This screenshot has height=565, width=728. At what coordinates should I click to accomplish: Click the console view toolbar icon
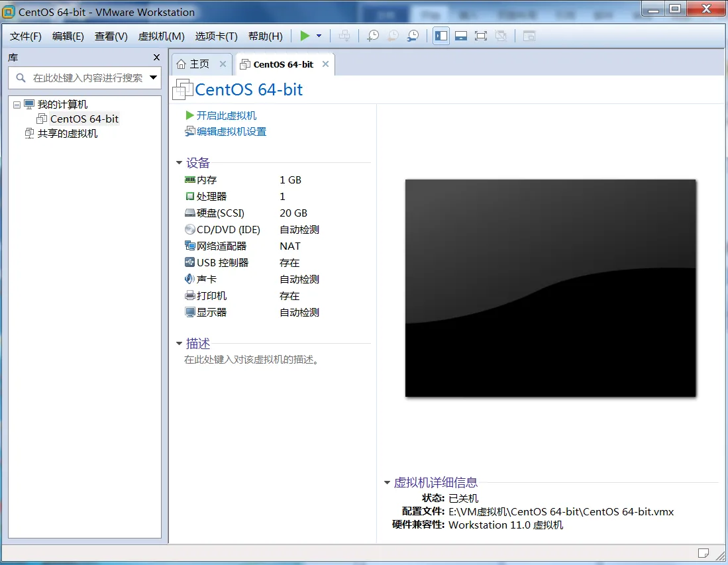coord(529,36)
